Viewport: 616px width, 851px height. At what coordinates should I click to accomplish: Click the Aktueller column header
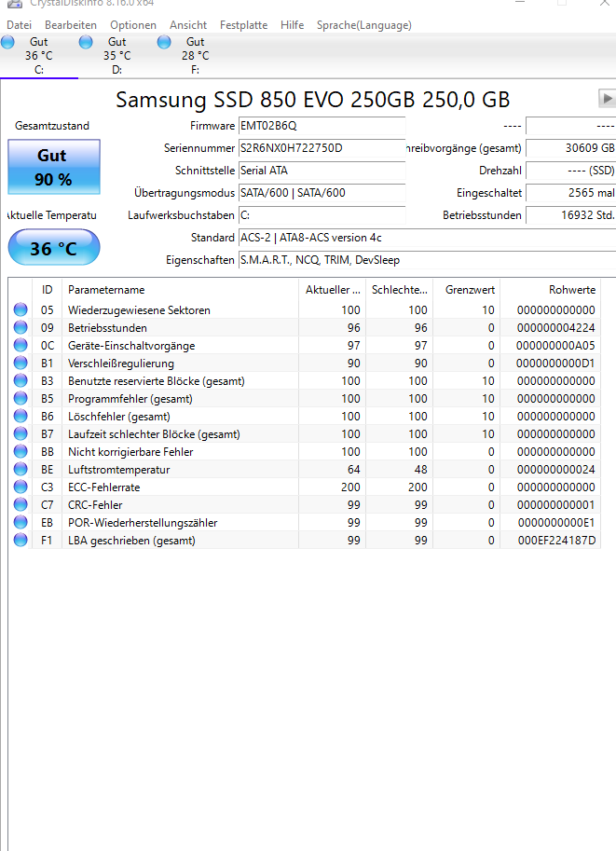332,290
